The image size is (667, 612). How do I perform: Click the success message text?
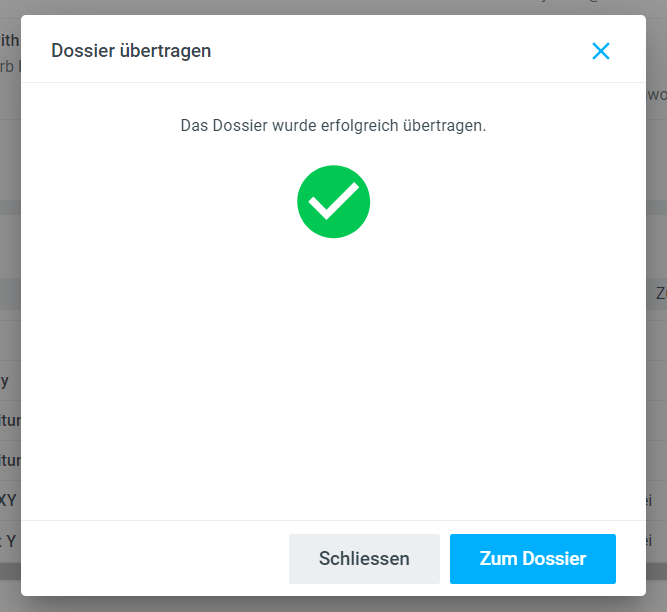pos(333,126)
